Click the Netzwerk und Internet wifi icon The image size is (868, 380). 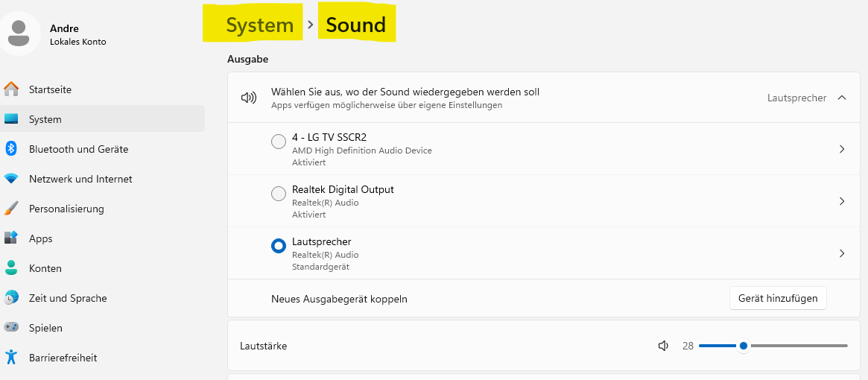[11, 179]
